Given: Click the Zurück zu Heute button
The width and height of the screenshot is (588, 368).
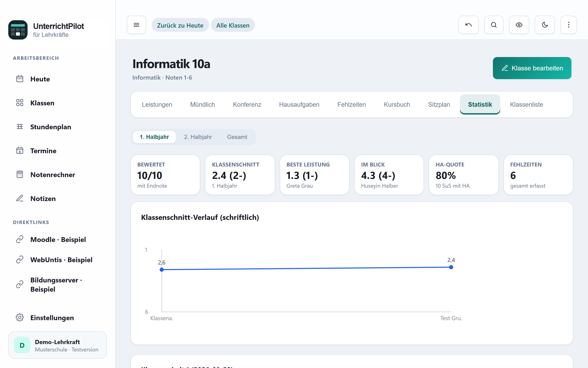Looking at the screenshot, I should point(180,25).
